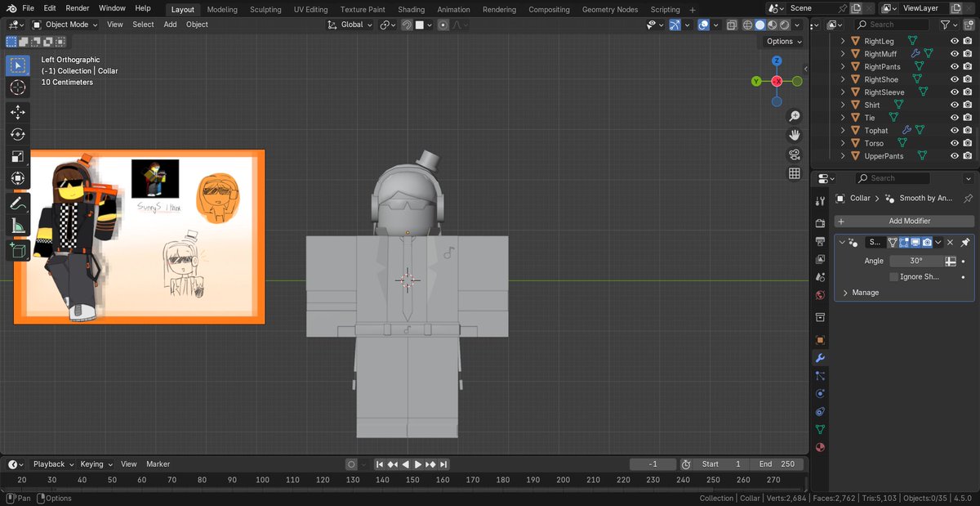Expand the Manage section
This screenshot has height=506, width=980.
coord(845,293)
